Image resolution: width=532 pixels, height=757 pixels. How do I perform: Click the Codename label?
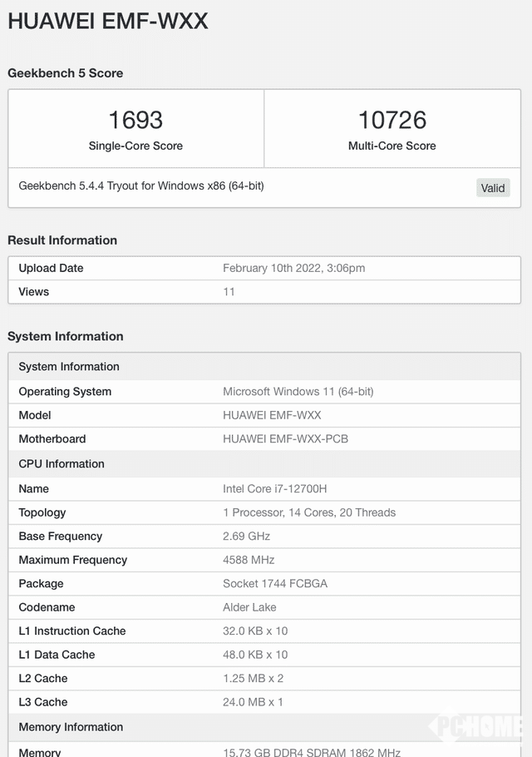pos(47,607)
